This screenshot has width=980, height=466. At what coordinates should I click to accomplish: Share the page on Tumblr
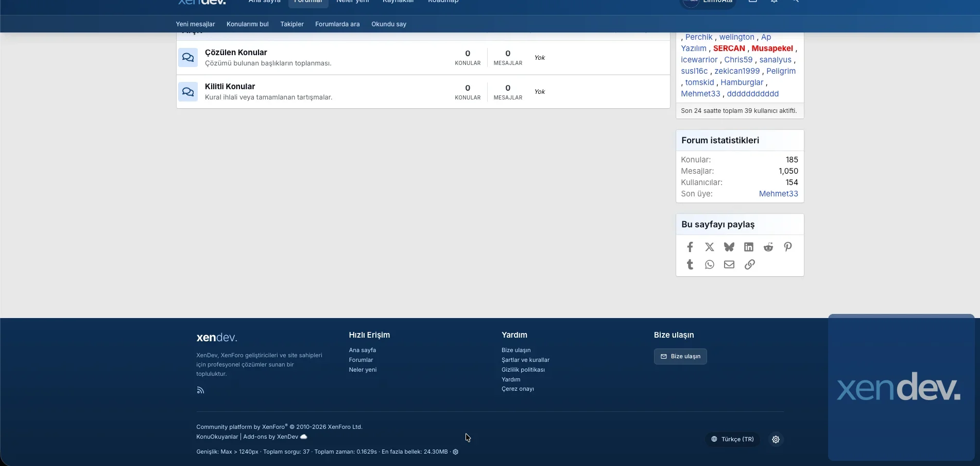[690, 264]
